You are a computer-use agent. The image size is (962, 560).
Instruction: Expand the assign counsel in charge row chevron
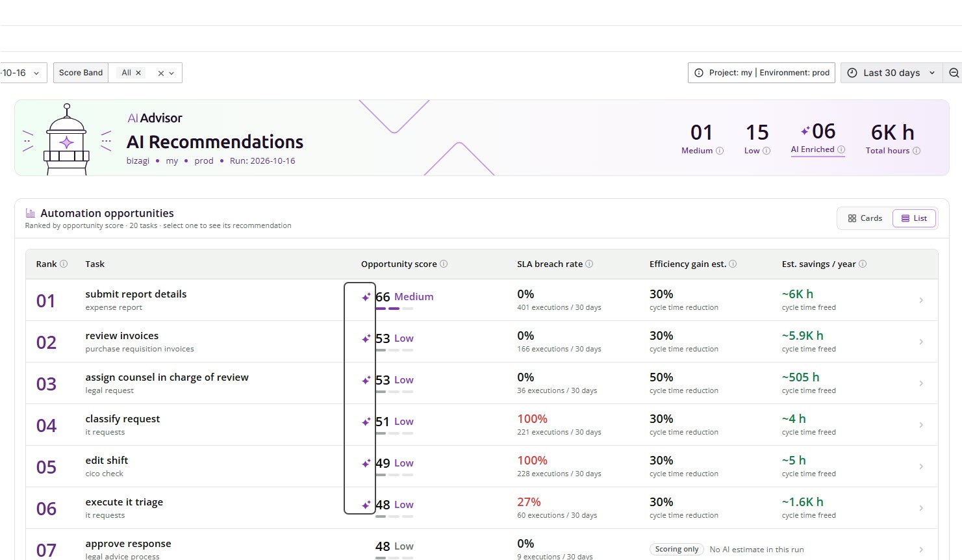pos(921,383)
